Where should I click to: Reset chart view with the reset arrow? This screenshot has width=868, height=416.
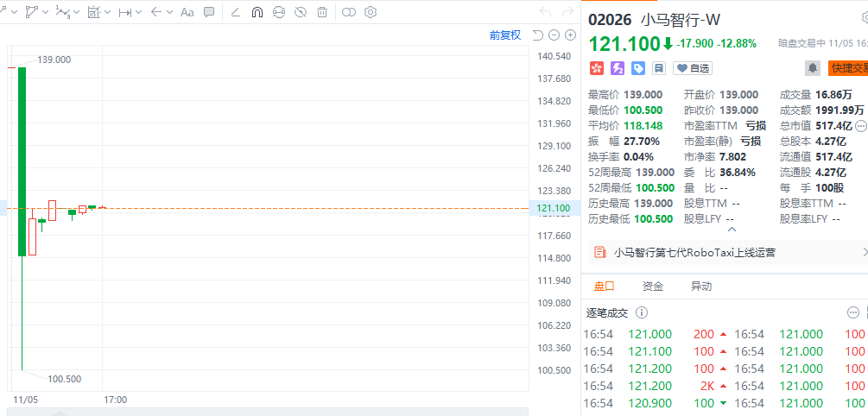(537, 35)
